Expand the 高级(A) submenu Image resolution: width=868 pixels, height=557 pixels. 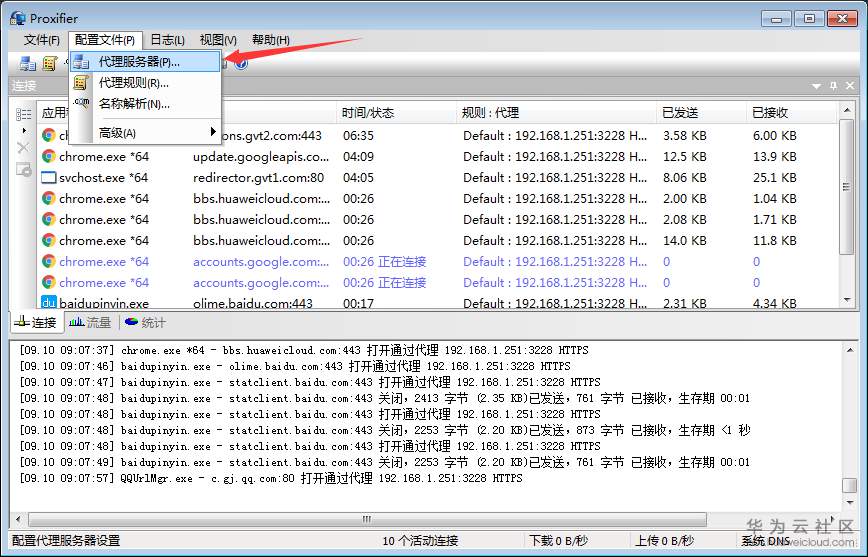(146, 133)
